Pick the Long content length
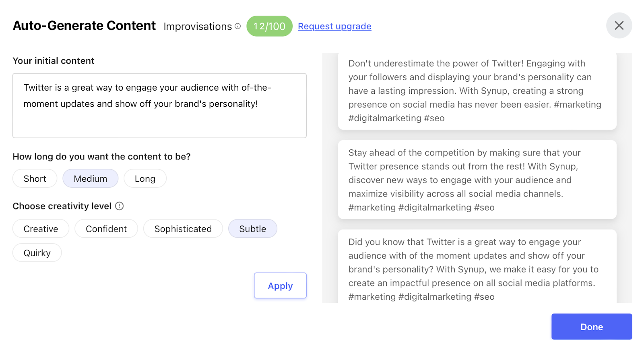The image size is (644, 350). [145, 178]
